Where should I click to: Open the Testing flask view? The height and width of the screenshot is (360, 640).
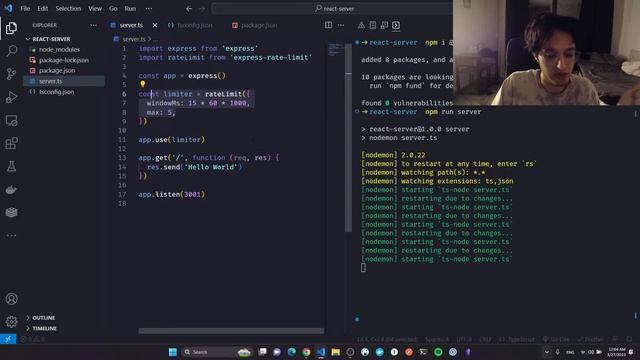[x=11, y=166]
